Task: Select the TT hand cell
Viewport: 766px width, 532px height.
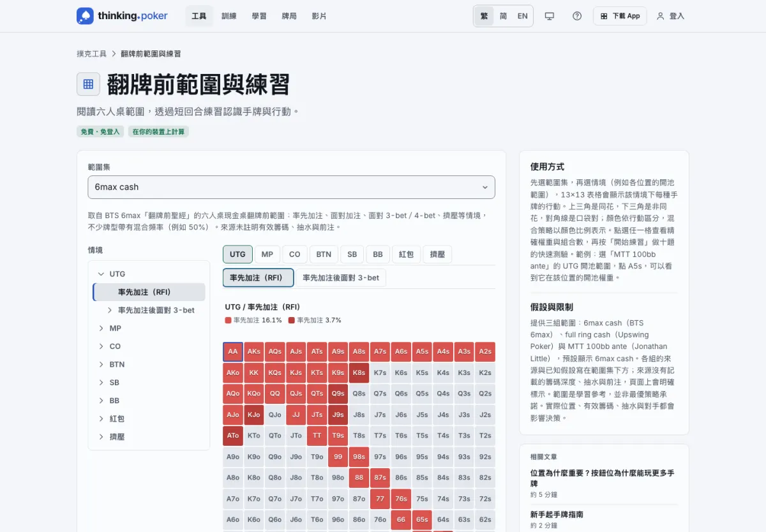Action: (317, 436)
